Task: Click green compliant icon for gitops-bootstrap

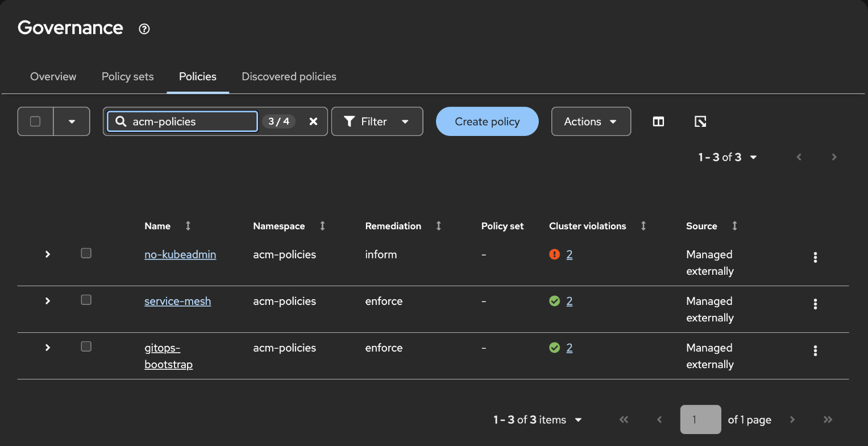Action: tap(555, 348)
